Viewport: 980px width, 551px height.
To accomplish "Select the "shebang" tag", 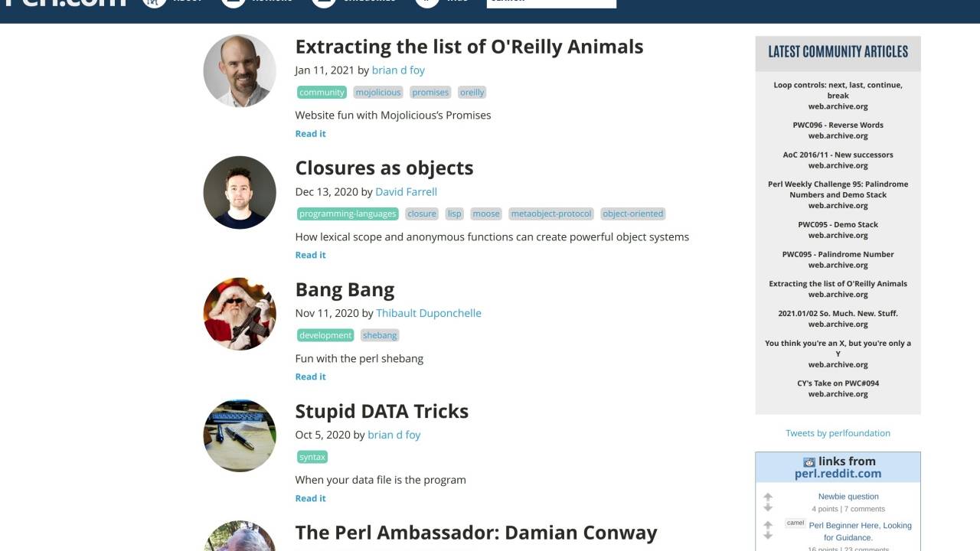I will tap(380, 336).
